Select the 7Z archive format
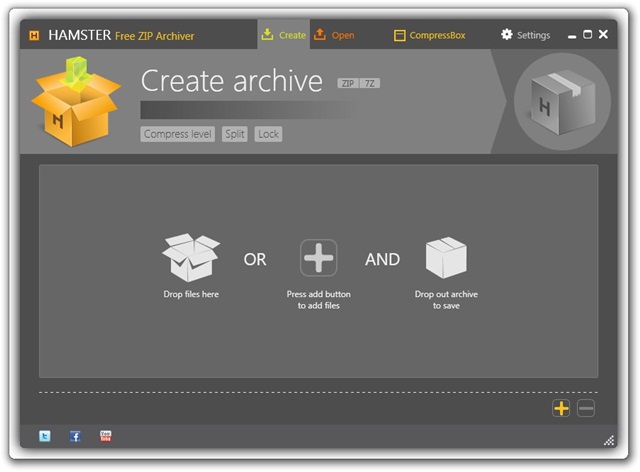The width and height of the screenshot is (640, 472). point(369,83)
